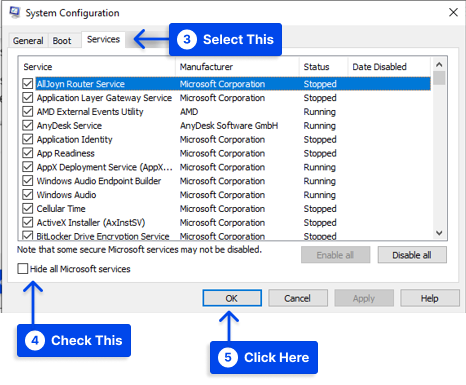Click scrollbar up arrow in services list
The height and width of the screenshot is (385, 466).
(439, 64)
